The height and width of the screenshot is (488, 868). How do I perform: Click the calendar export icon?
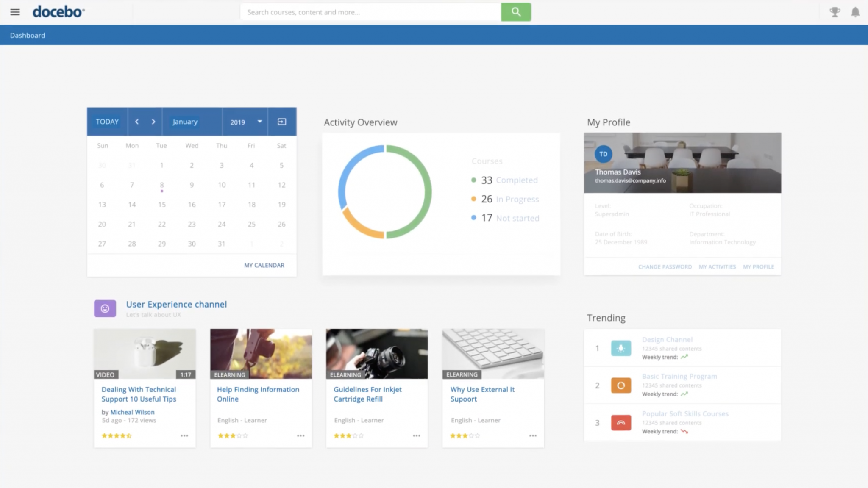pyautogui.click(x=282, y=122)
